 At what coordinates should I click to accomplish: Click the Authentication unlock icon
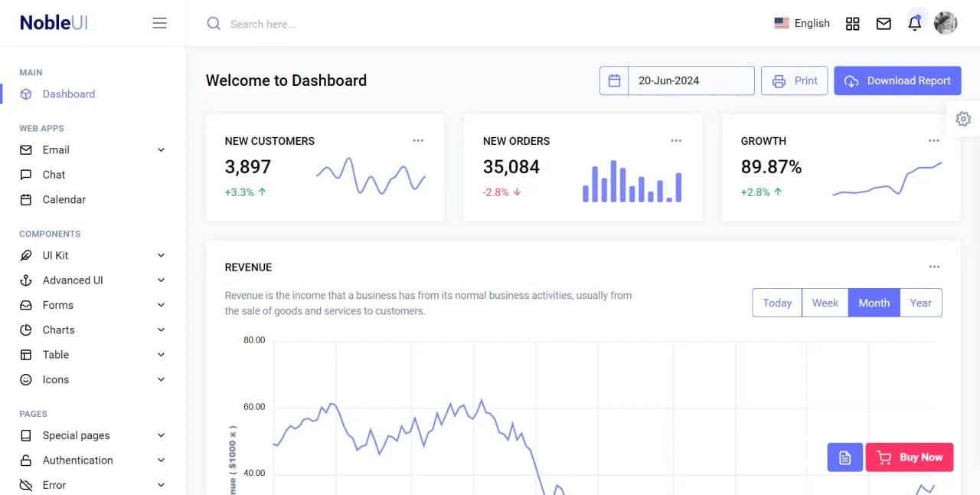(26, 461)
